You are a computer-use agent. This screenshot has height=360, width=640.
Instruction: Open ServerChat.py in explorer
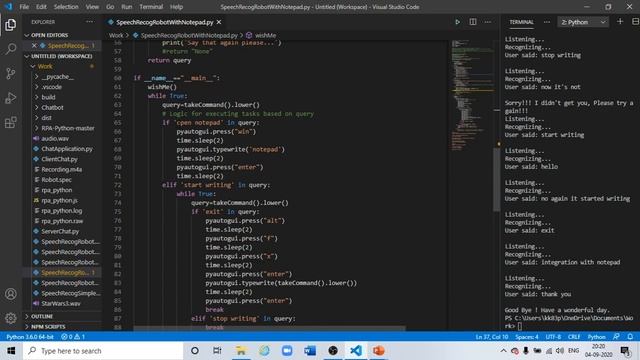pyautogui.click(x=61, y=231)
